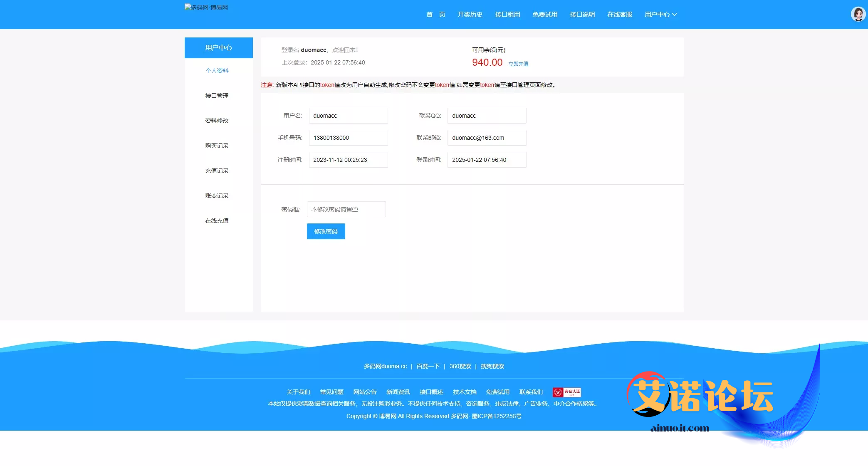
Task: Open 免费试用 in the footer
Action: point(498,392)
